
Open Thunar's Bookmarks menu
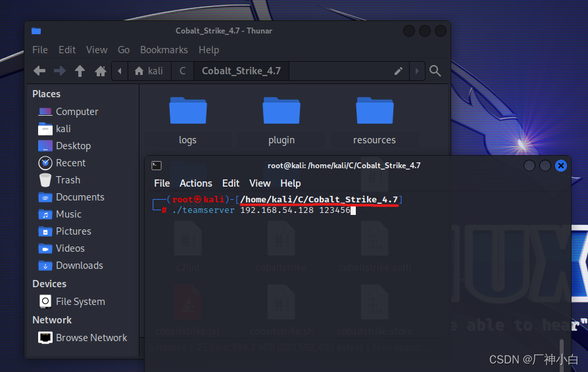(164, 50)
